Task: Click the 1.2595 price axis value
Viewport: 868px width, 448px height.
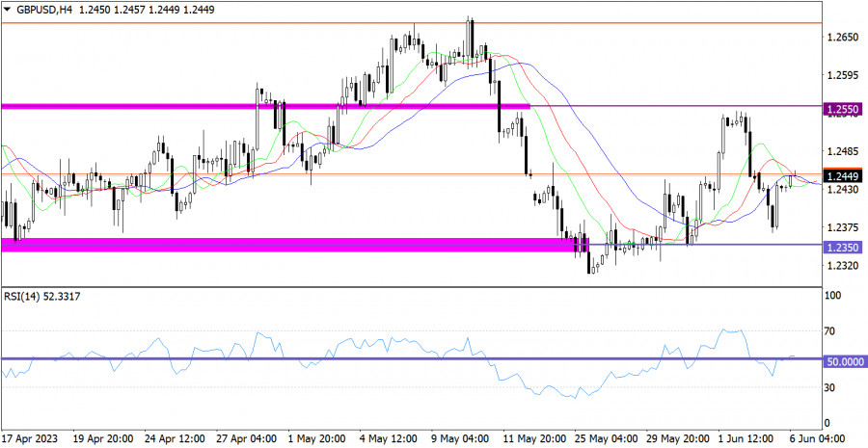Action: (x=841, y=75)
